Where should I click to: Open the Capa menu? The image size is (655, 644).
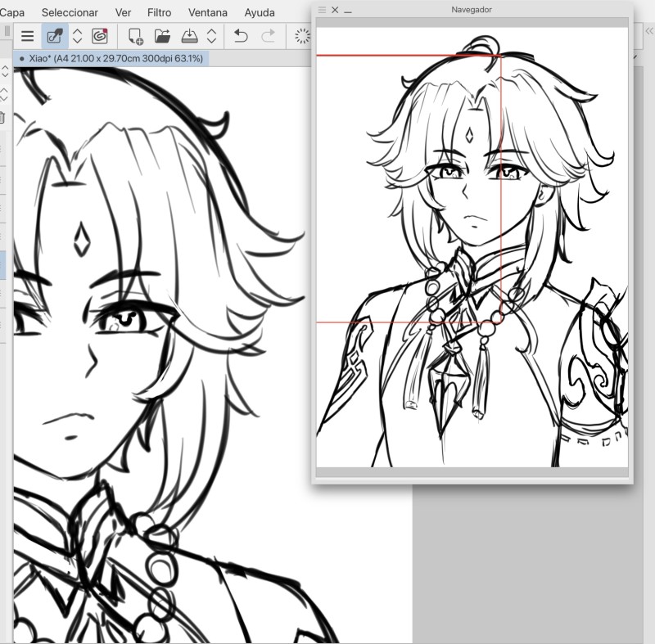pos(11,12)
